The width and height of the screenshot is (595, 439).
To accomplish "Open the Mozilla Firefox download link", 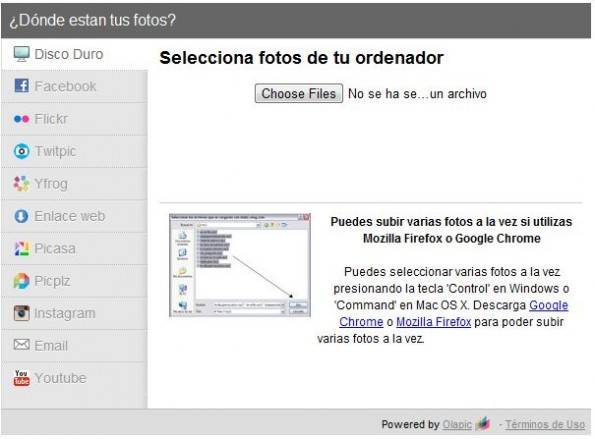I will tap(434, 322).
